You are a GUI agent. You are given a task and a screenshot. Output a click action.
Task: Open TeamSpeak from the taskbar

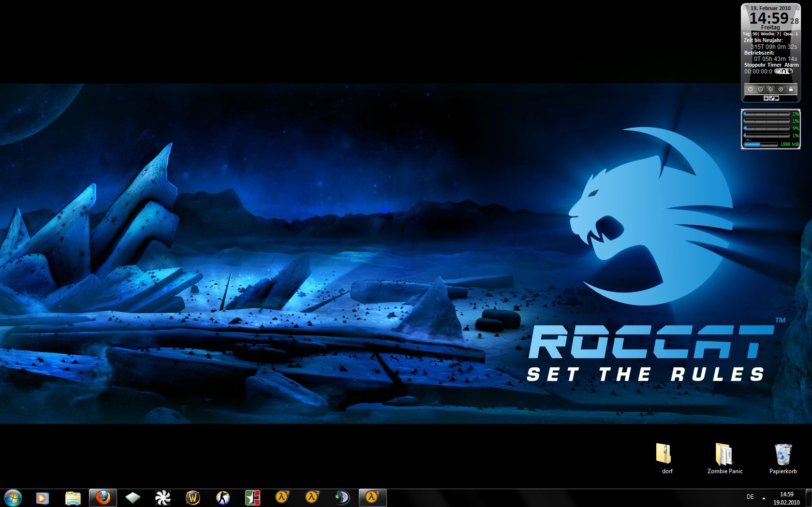tap(342, 497)
